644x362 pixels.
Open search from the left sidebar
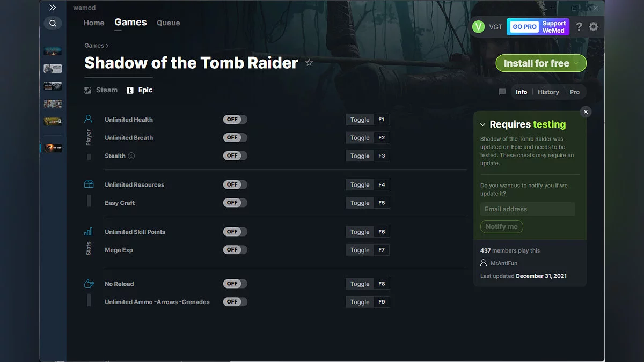[x=52, y=23]
